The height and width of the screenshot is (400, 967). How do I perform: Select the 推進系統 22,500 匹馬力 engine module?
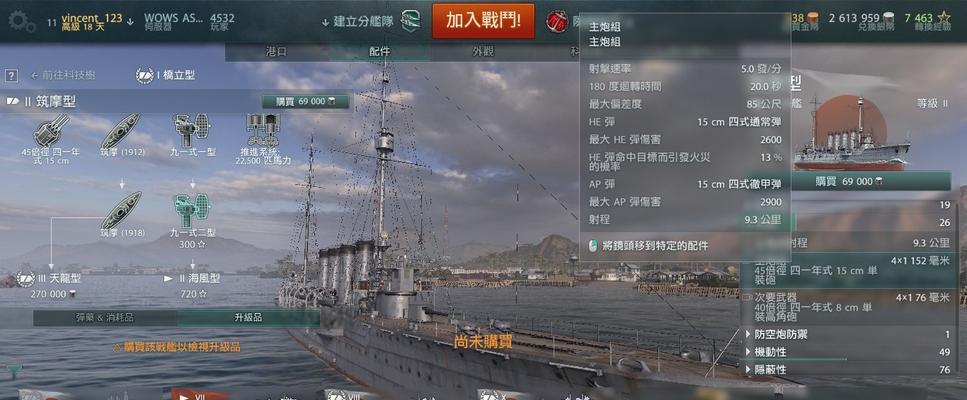pos(263,139)
